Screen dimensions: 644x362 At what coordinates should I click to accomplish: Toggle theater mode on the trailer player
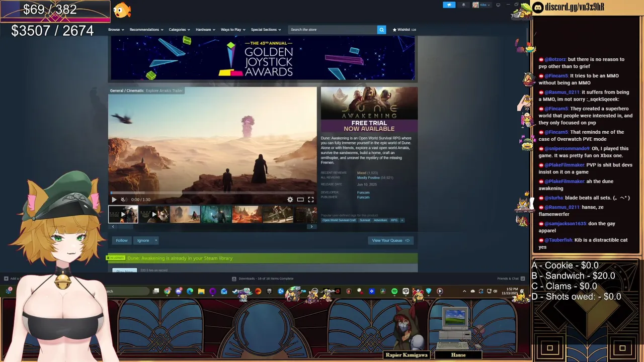[300, 200]
